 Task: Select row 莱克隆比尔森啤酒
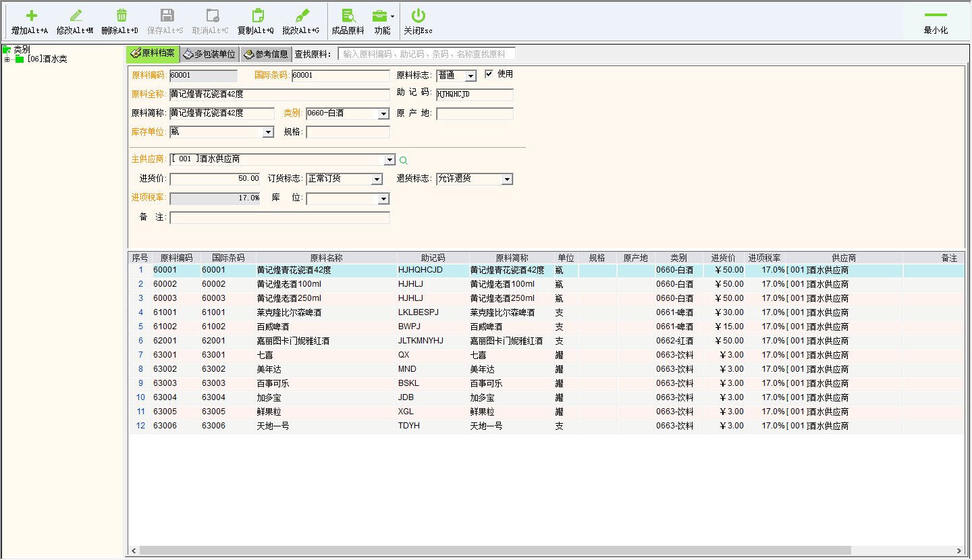(546, 312)
